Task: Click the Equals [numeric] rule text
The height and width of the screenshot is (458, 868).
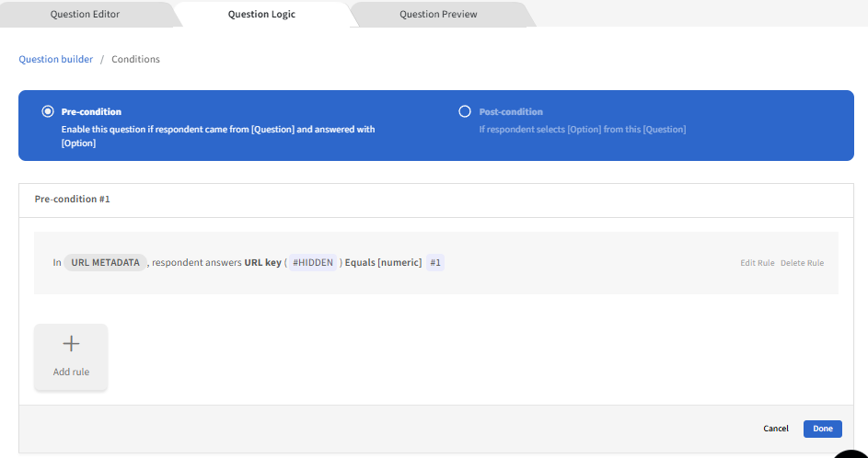Action: [383, 263]
